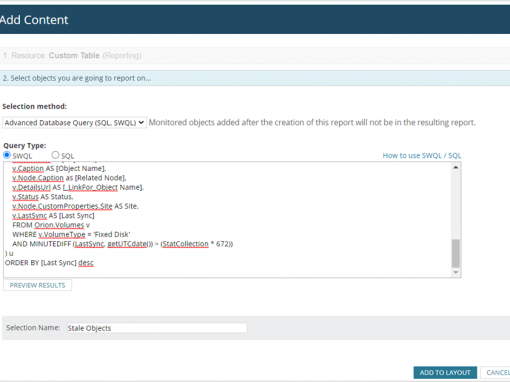Viewport: 510px width, 382px height.
Task: Click the ORDER BY line in the query box
Action: click(x=49, y=263)
